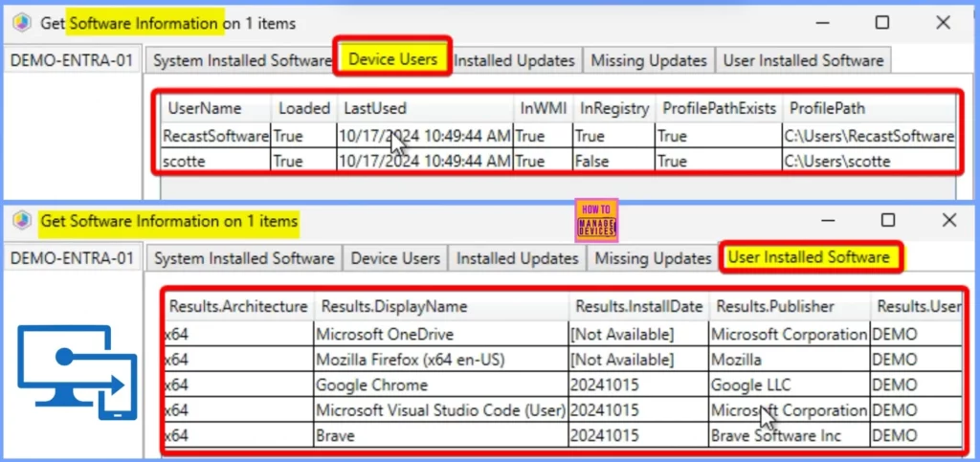This screenshot has width=980, height=462.
Task: Click the Recast app icon in upper title bar
Action: 23,23
